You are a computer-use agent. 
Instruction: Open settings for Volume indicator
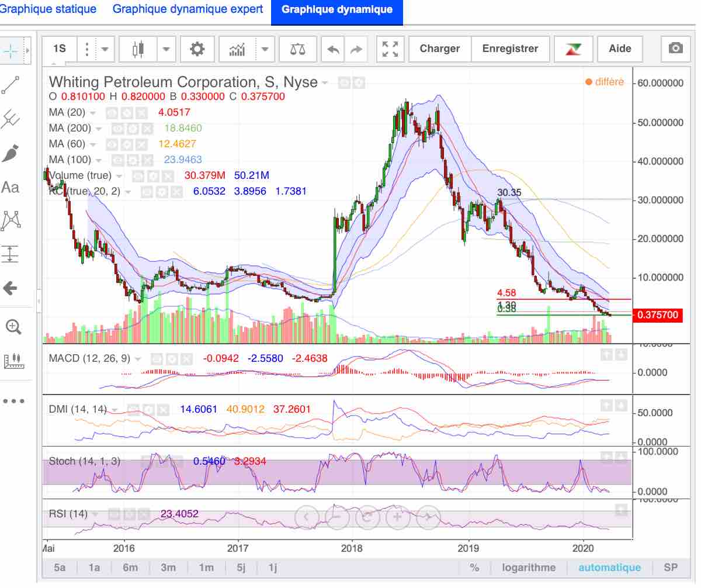[152, 175]
